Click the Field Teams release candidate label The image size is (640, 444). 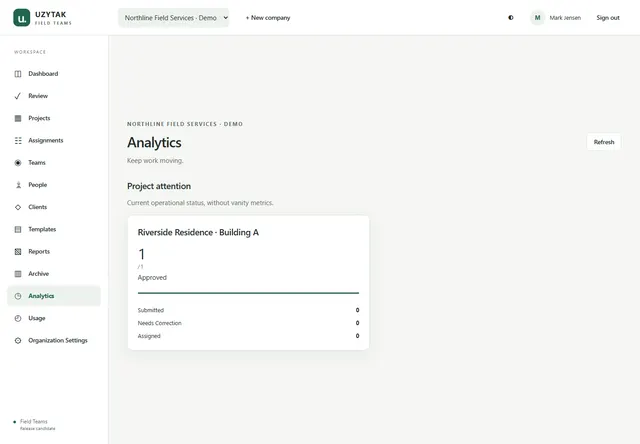(x=37, y=425)
